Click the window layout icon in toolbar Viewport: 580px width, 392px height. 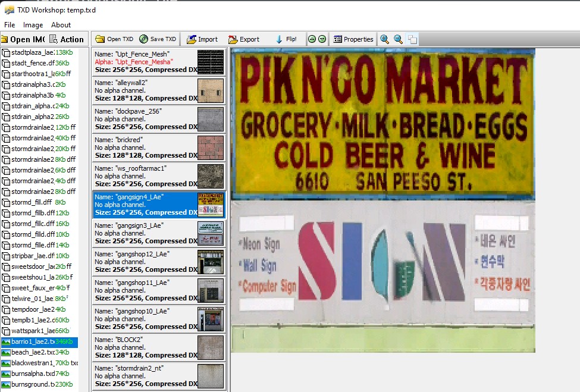[x=412, y=39]
